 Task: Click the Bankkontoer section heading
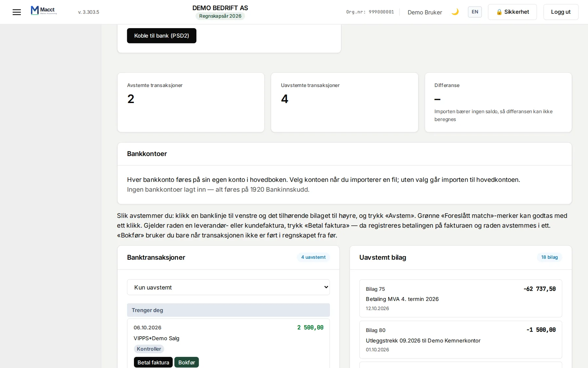click(x=147, y=154)
